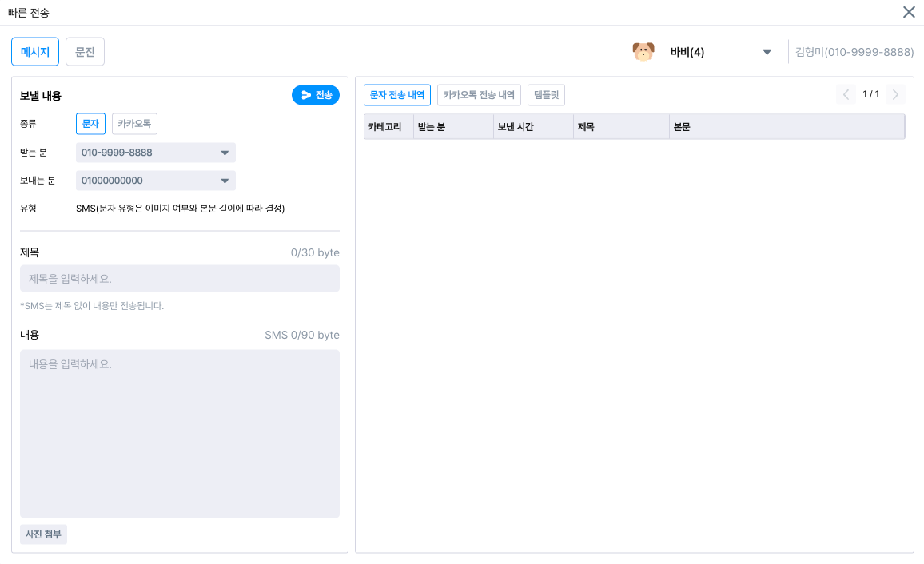
Task: Select 문자 as message type
Action: [x=90, y=124]
